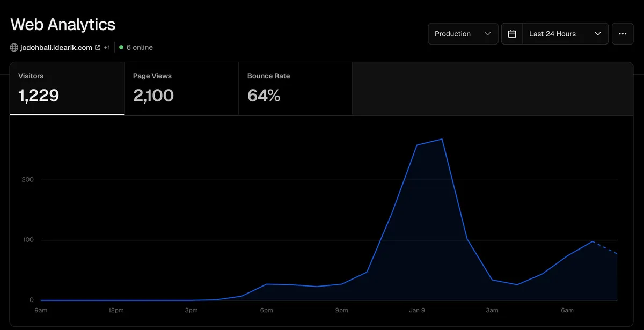Click the Jan 9 label on the time axis

416,310
